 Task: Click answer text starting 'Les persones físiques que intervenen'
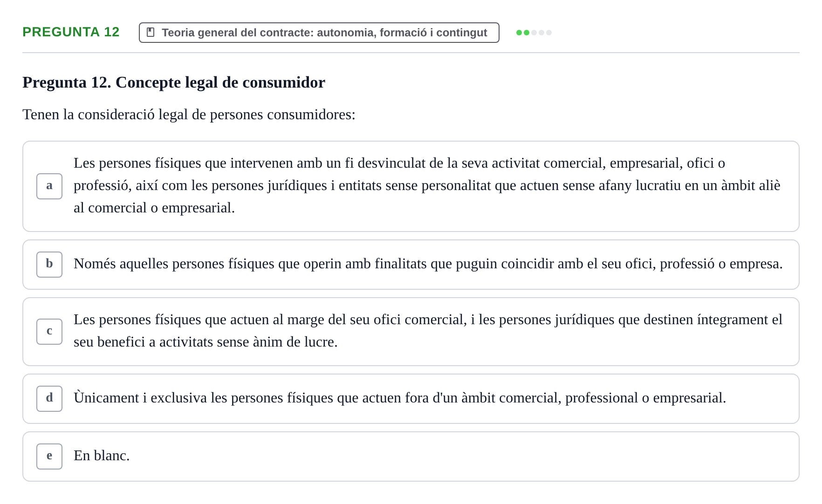tap(427, 185)
